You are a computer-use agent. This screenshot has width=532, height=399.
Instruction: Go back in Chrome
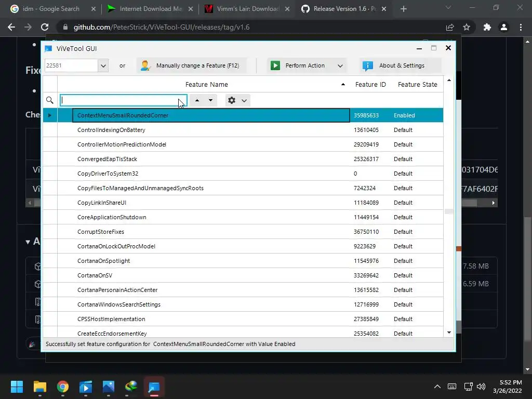[11, 27]
